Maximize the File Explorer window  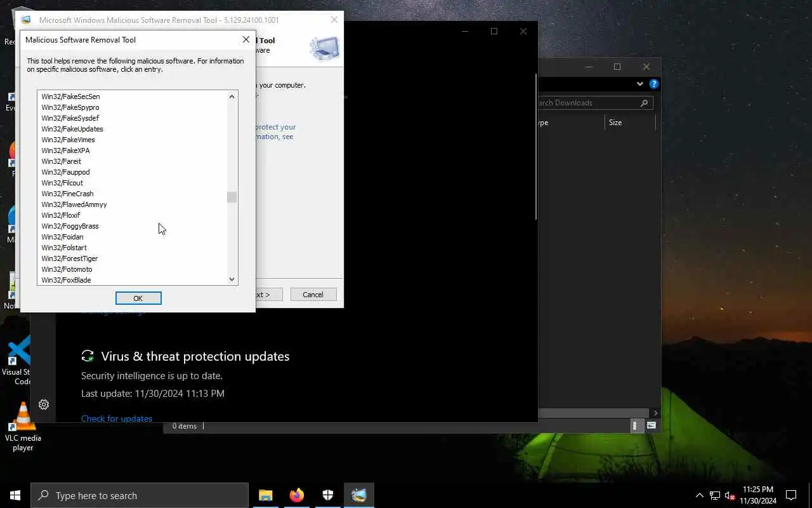pos(617,67)
